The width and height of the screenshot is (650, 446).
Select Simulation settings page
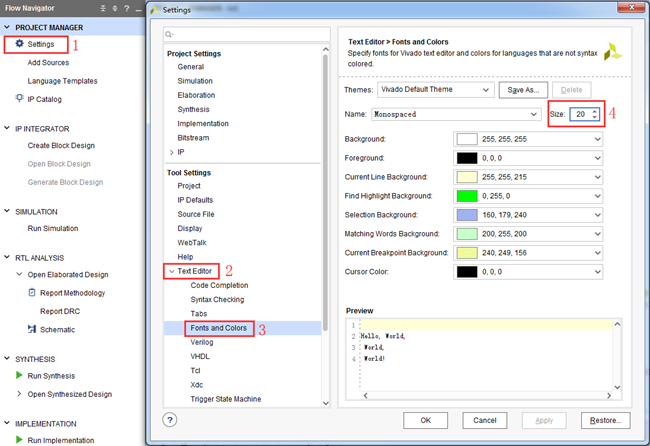pyautogui.click(x=195, y=81)
